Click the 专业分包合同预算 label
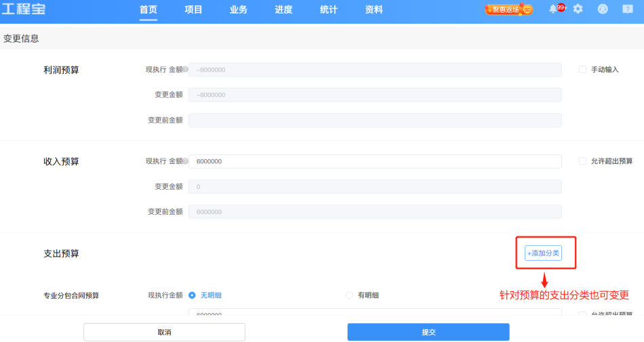644x342 pixels. [71, 296]
